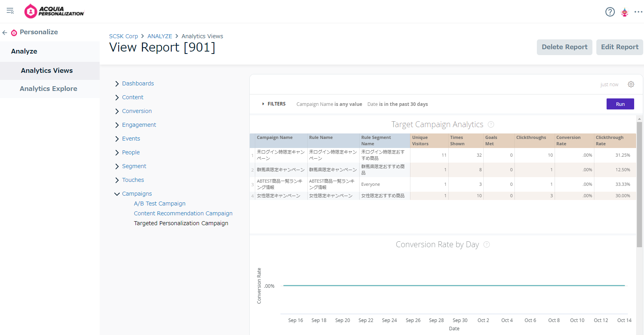Open the user profile avatar icon
This screenshot has width=644, height=335.
click(x=625, y=12)
